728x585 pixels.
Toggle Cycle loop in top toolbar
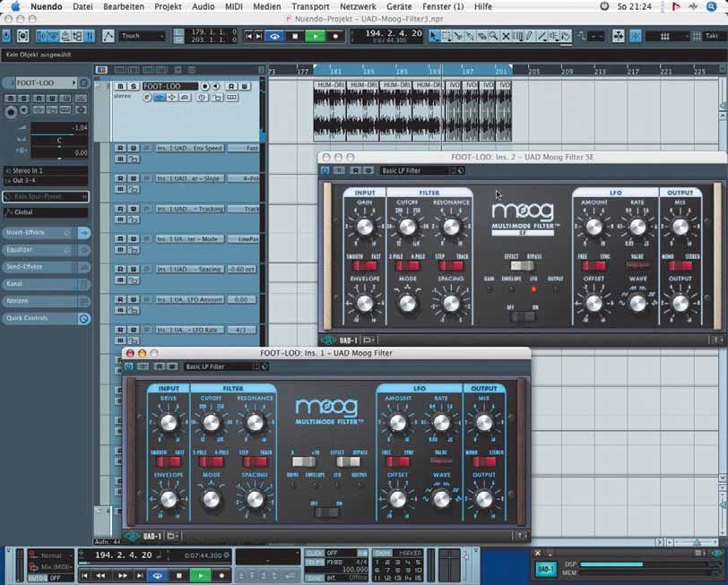point(274,36)
